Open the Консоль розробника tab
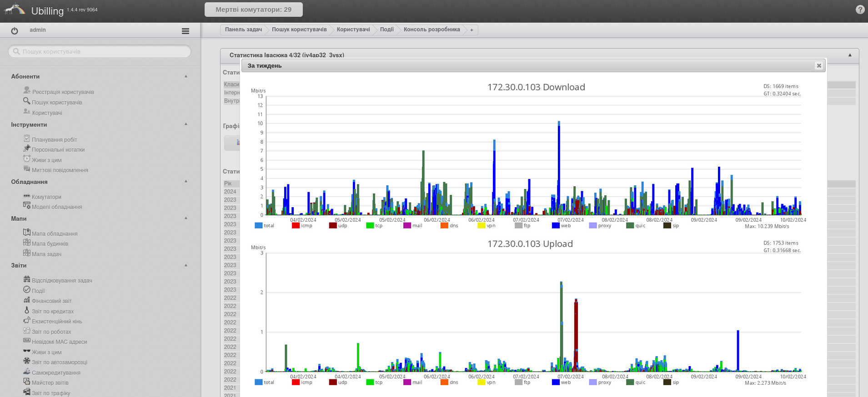The image size is (868, 397). tap(431, 30)
